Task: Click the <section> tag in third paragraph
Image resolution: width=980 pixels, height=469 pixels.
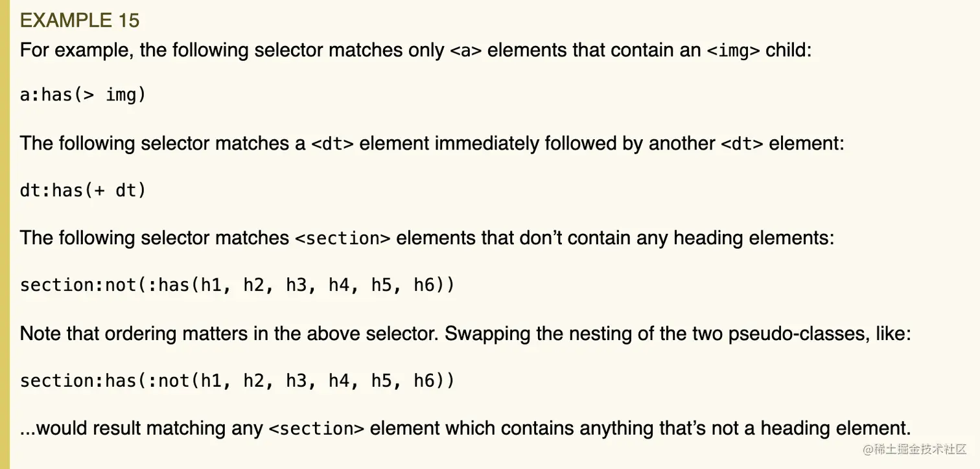Action: click(342, 238)
